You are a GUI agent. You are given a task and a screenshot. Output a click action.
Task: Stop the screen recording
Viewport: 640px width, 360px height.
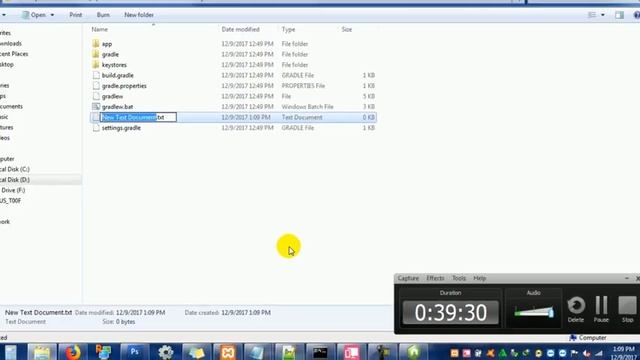(x=627, y=309)
